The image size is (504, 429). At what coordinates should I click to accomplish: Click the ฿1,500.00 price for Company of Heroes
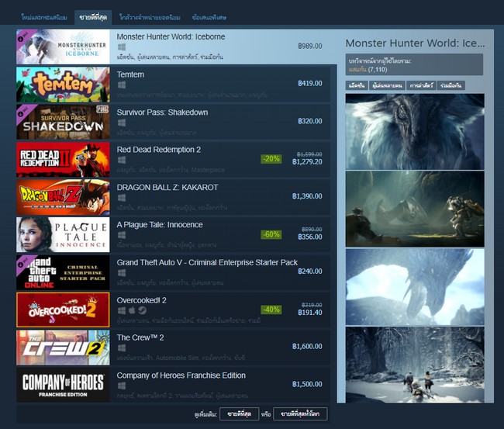tap(307, 384)
